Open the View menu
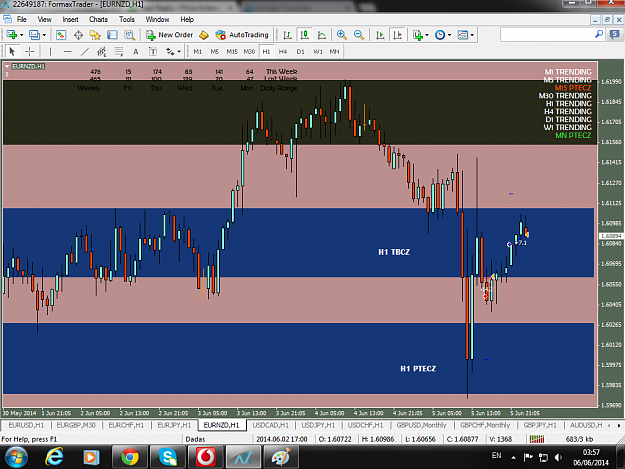This screenshot has height=469, width=625. pos(44,19)
